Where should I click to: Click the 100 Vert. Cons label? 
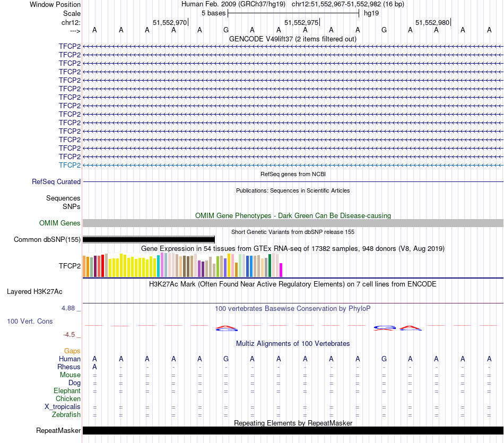30,321
